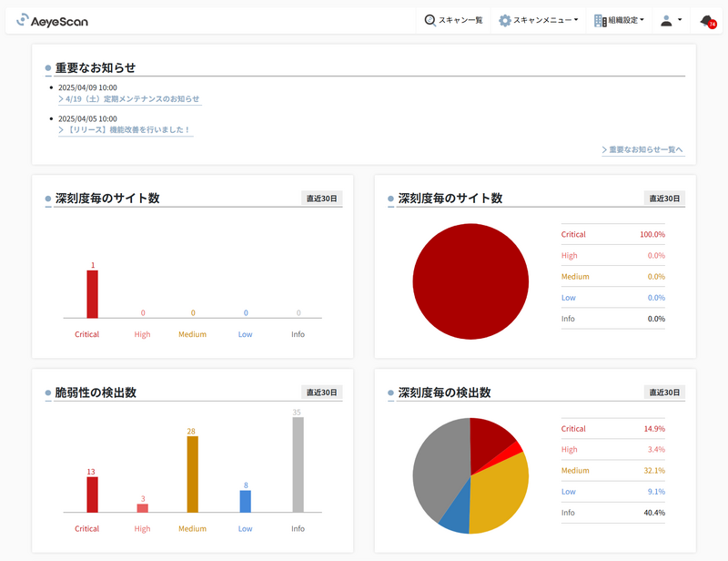728x561 pixels.
Task: Expand the スキャンメニュー dropdown arrow
Action: 576,20
